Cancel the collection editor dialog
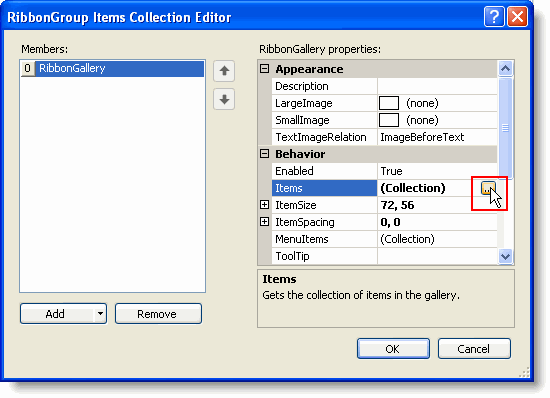Image resolution: width=550 pixels, height=398 pixels. [474, 349]
